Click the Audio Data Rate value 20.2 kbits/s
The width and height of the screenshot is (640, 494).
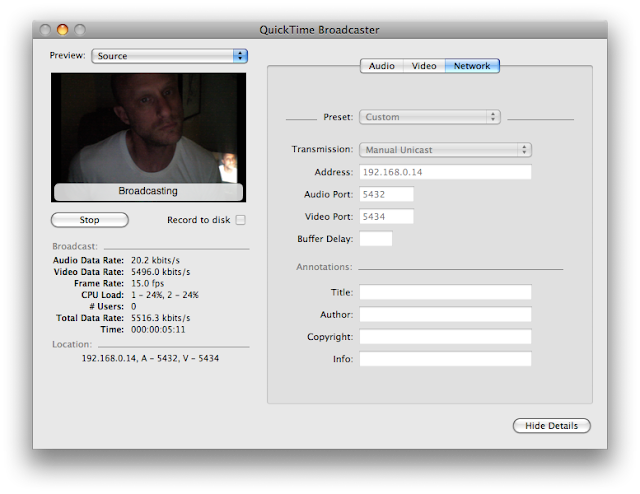click(x=155, y=260)
